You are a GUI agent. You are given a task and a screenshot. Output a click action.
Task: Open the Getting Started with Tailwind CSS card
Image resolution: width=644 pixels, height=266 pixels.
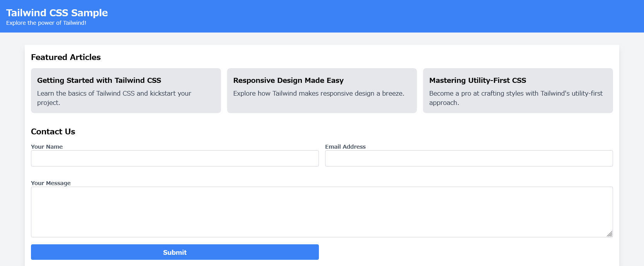click(x=126, y=91)
